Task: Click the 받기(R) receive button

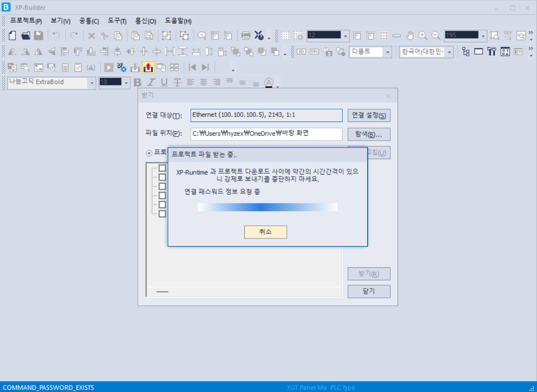Action: pos(369,274)
